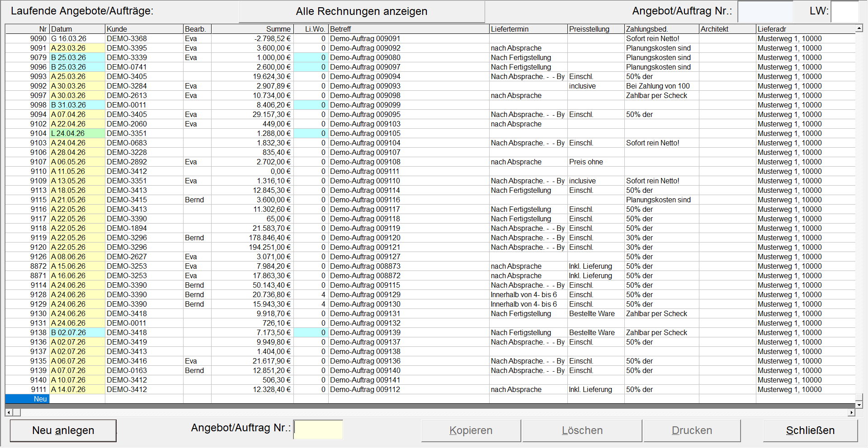Click the Liefertermin column header
868x448 pixels.
point(528,29)
